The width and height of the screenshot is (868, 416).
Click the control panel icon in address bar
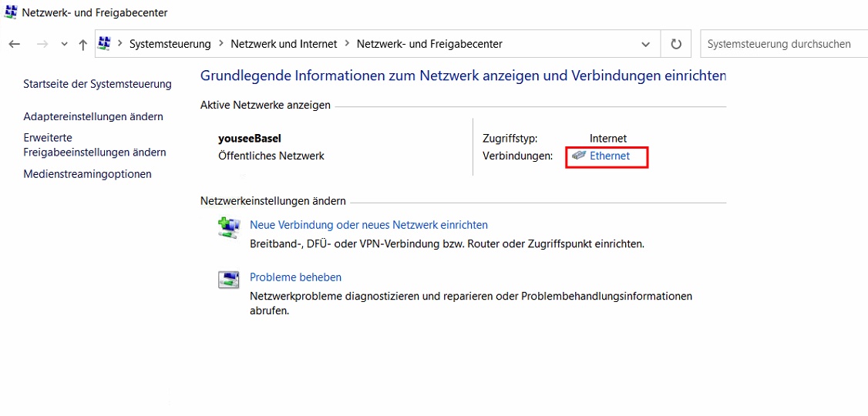point(105,44)
